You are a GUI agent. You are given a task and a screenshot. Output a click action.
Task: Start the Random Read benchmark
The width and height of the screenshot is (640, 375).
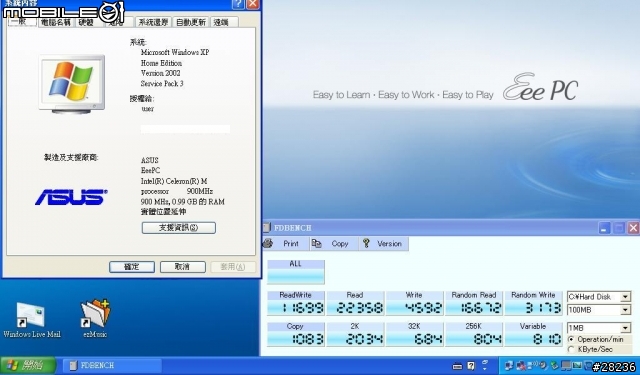[474, 303]
